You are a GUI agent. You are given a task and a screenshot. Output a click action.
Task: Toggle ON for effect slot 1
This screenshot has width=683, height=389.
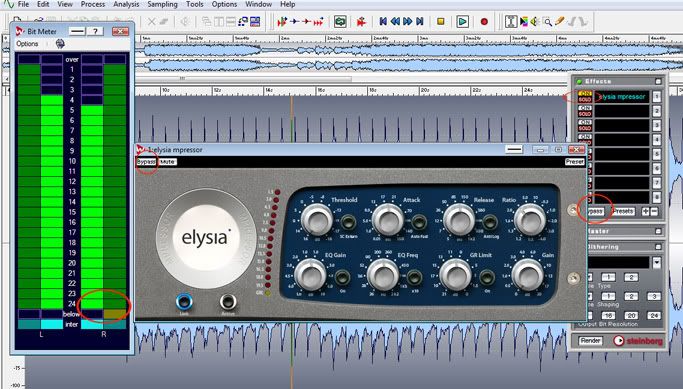tap(585, 94)
